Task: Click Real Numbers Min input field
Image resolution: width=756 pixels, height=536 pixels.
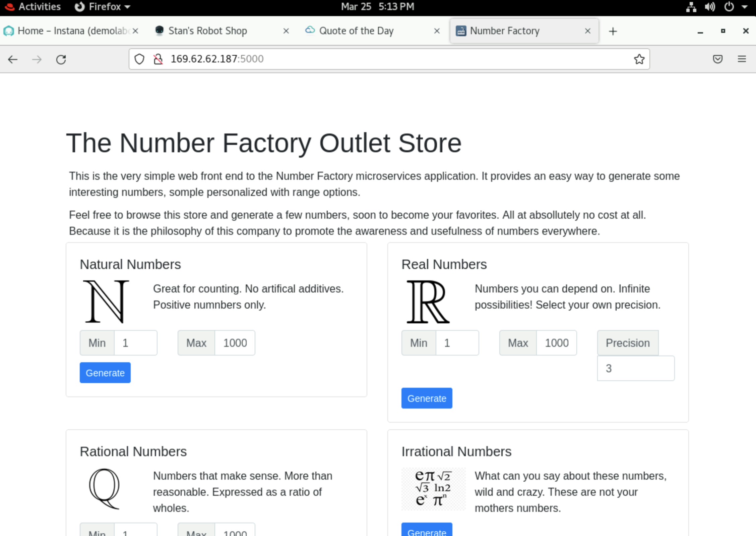Action: pos(457,343)
